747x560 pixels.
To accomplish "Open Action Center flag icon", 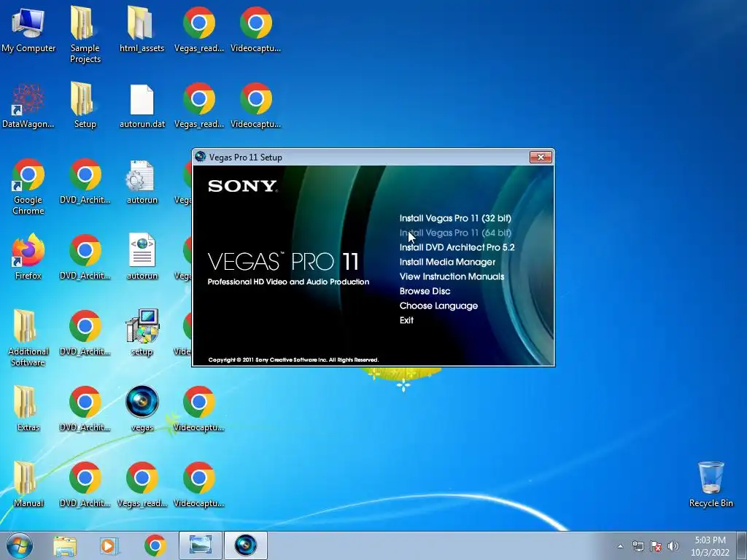I will pyautogui.click(x=656, y=546).
